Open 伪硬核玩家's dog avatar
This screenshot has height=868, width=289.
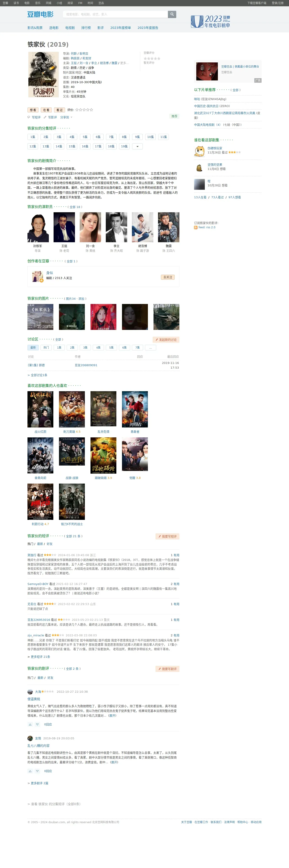[x=199, y=151]
